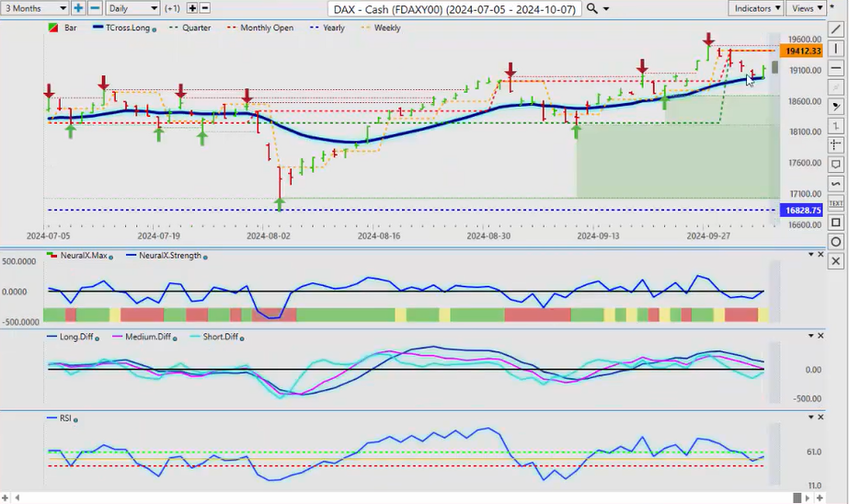Click the TCross.Long settings dot
The height and width of the screenshot is (504, 849).
155,29
